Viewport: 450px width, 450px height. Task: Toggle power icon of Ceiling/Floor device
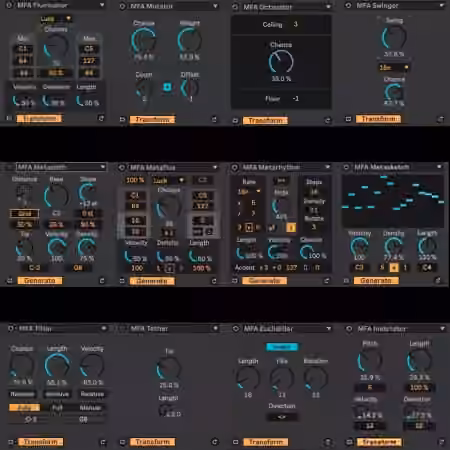click(x=235, y=7)
